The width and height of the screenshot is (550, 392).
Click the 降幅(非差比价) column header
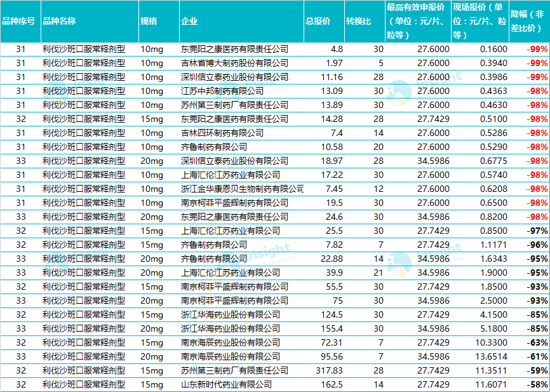(x=529, y=21)
